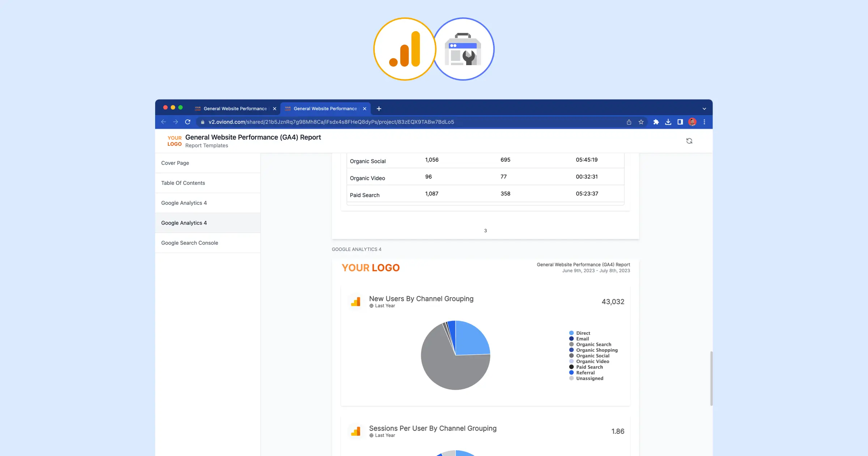Click the Organic Social table row label
This screenshot has height=456, width=868.
(x=368, y=161)
